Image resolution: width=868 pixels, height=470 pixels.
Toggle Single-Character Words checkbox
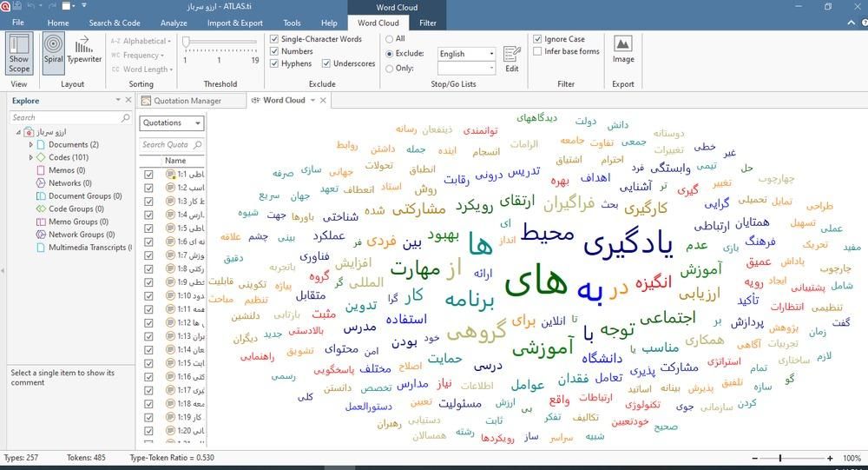pos(274,39)
